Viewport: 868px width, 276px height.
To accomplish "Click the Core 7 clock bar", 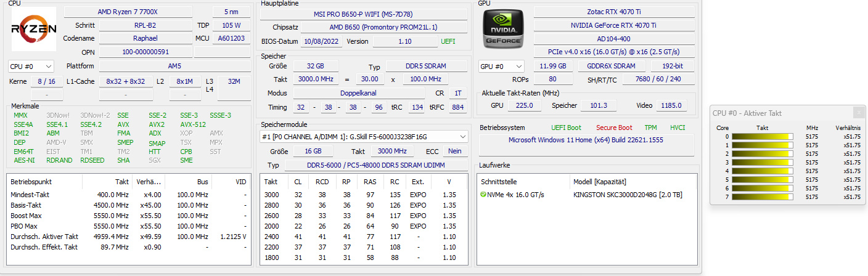I will [762, 197].
